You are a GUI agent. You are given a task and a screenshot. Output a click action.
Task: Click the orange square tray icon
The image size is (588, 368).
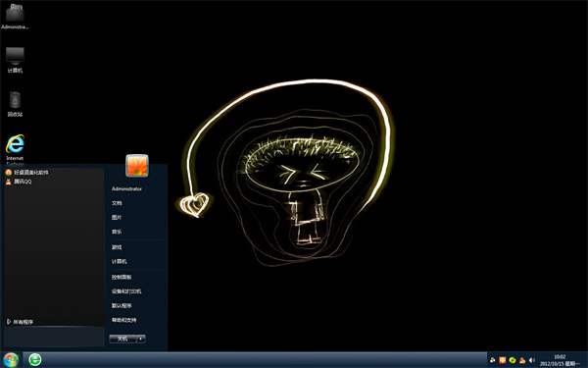click(x=503, y=360)
